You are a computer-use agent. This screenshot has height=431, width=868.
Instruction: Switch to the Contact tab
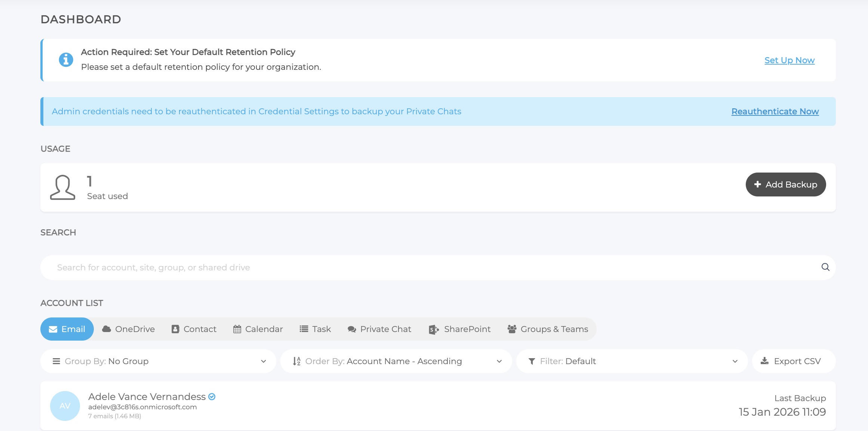click(194, 329)
